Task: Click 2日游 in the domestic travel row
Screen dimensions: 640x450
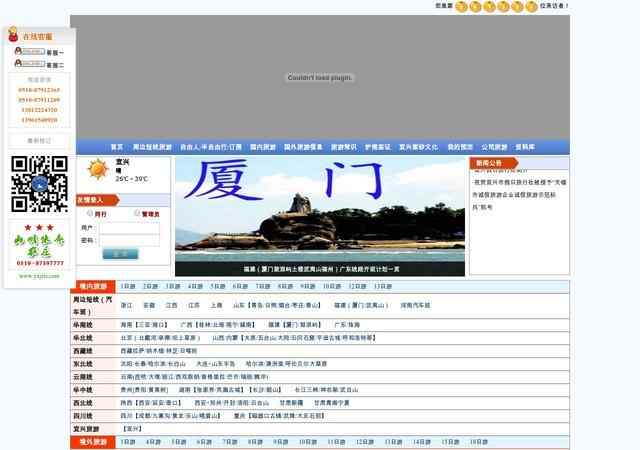Action: 151,287
